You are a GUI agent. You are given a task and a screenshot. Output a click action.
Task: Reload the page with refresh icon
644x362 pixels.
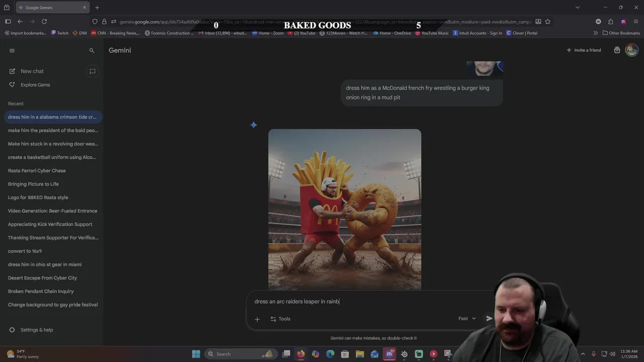44,22
